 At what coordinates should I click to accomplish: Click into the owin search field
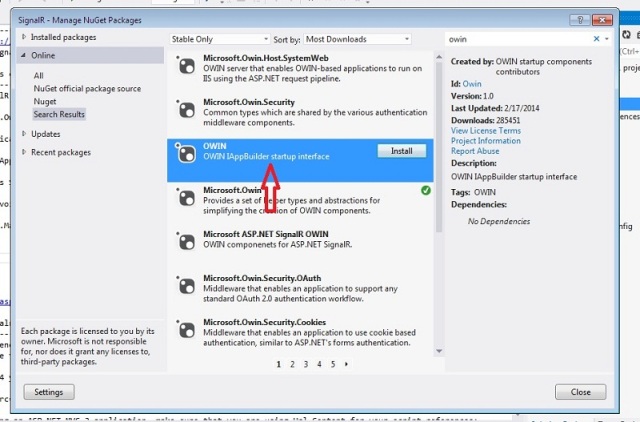(518, 39)
